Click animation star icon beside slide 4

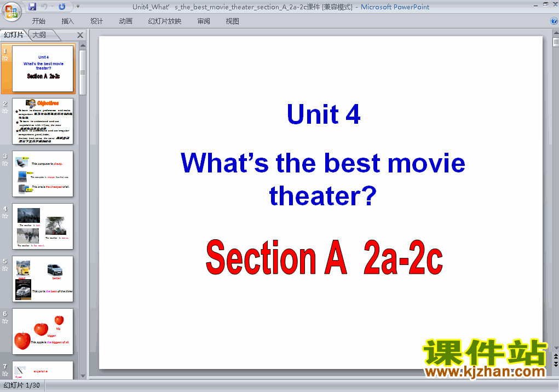pos(5,216)
